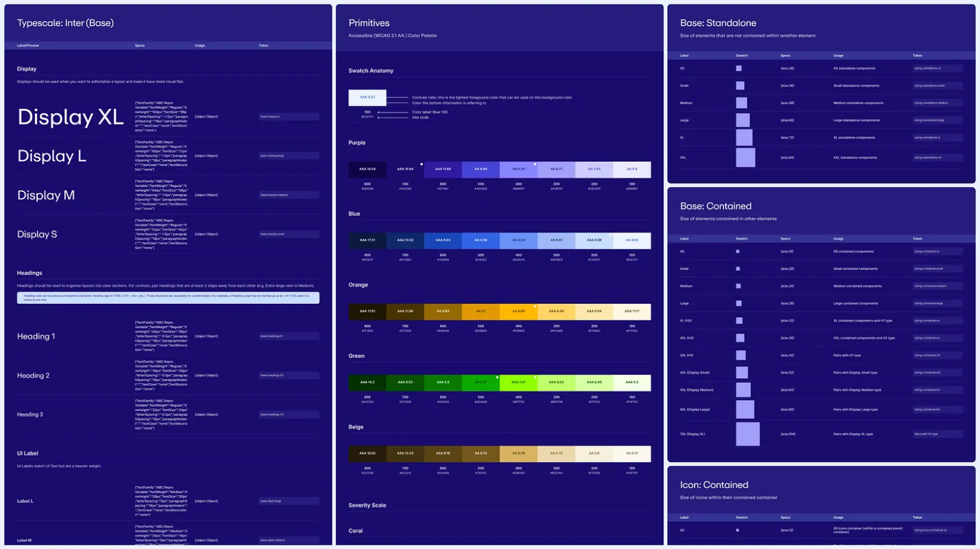Click the Medium contained size swatch square

click(x=738, y=286)
